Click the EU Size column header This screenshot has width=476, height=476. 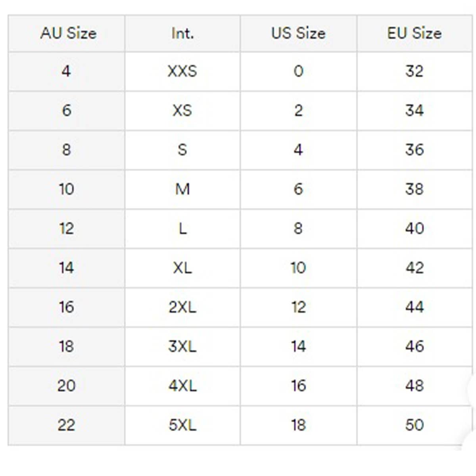tap(414, 33)
